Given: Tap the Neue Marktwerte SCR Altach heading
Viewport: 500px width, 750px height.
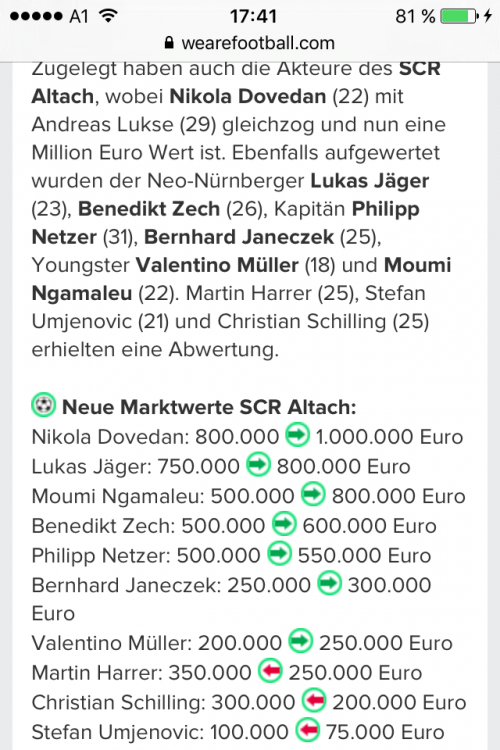Looking at the screenshot, I should pos(209,407).
